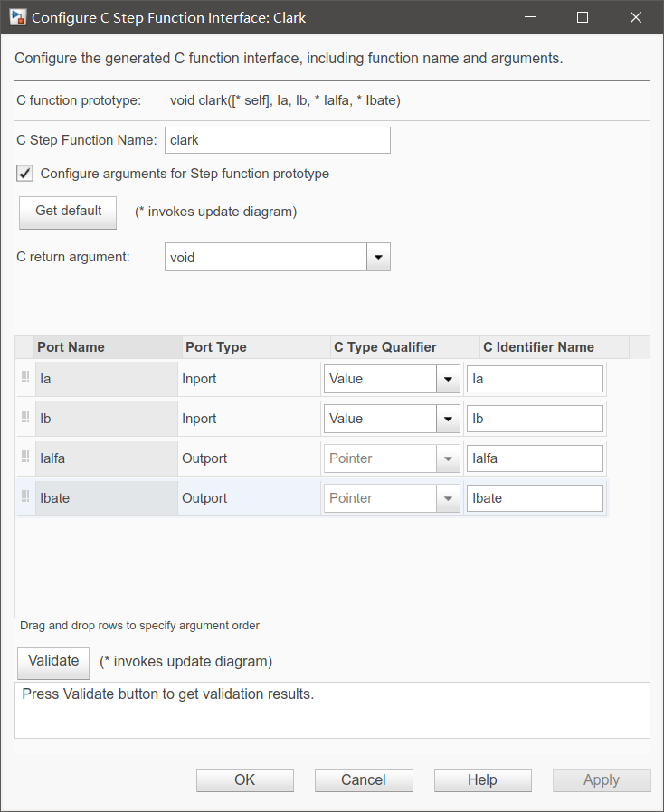Click the drag handle icon for row Ialfa
Screen dimensions: 664x812
point(24,458)
